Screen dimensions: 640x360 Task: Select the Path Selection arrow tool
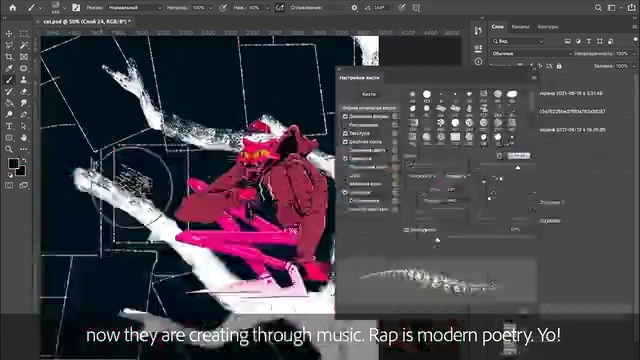(24, 126)
